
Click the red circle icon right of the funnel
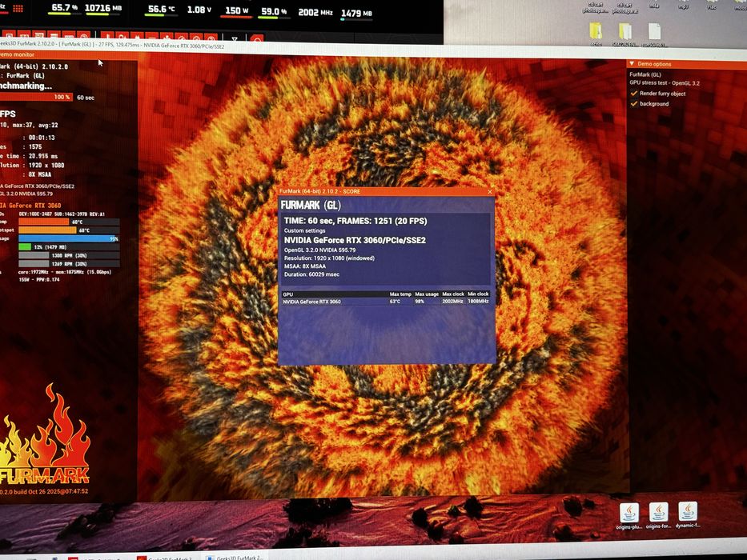pyautogui.click(x=257, y=39)
